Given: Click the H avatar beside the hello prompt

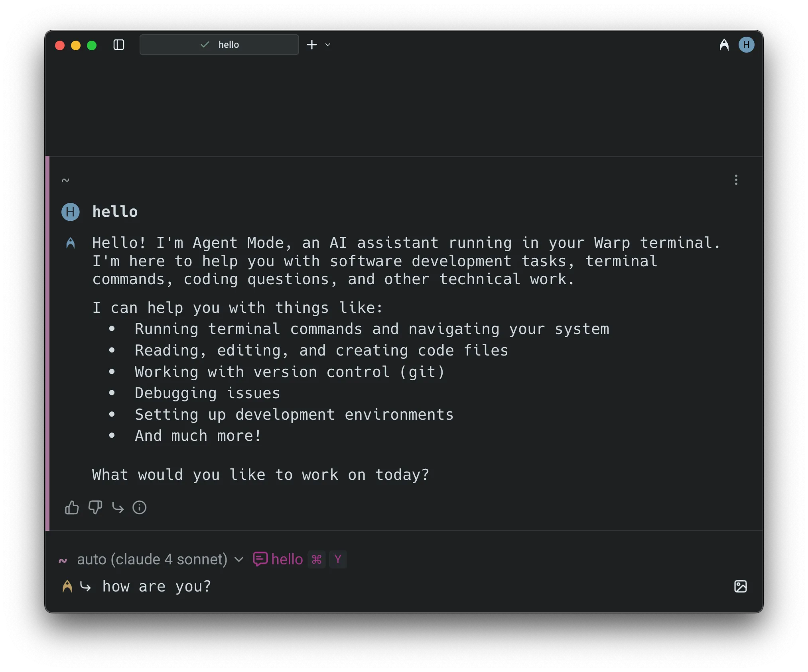Looking at the screenshot, I should (71, 212).
